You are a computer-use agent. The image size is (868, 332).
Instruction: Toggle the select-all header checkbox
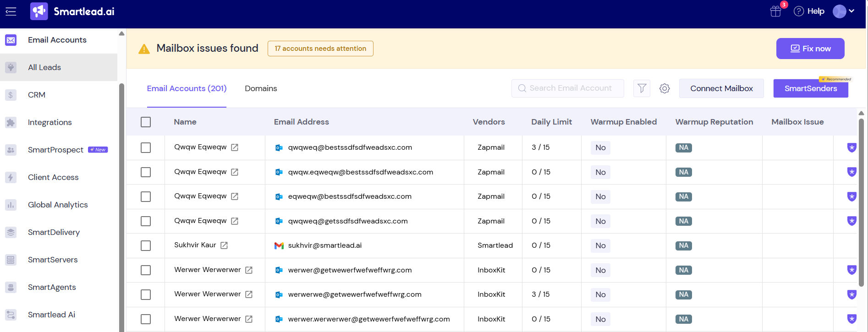pyautogui.click(x=146, y=122)
